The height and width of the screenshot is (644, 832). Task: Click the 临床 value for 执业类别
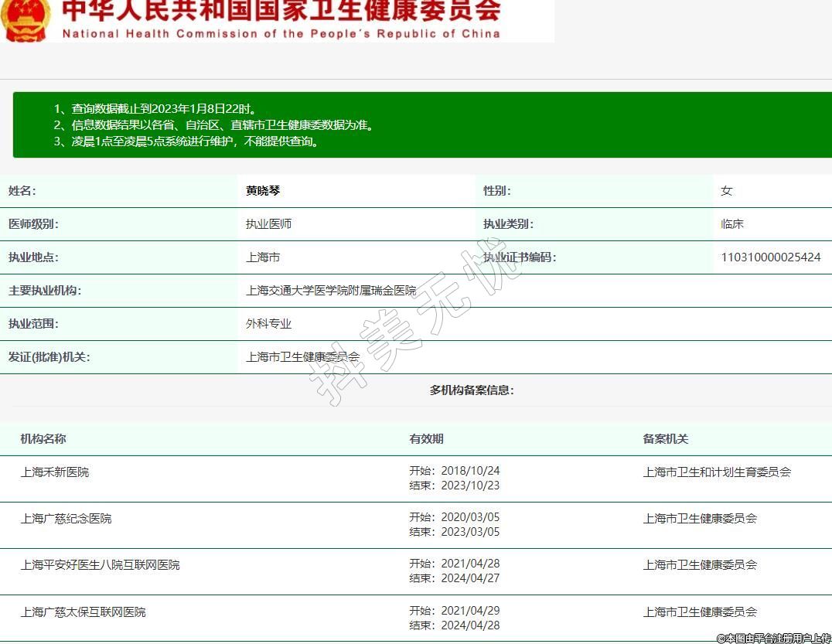click(731, 224)
